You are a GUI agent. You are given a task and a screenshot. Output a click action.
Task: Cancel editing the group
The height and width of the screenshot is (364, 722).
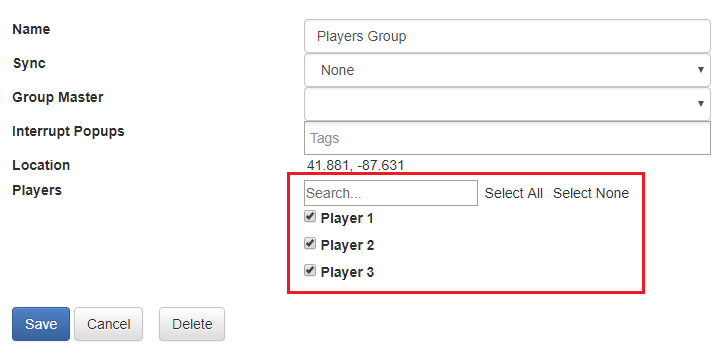click(x=109, y=324)
